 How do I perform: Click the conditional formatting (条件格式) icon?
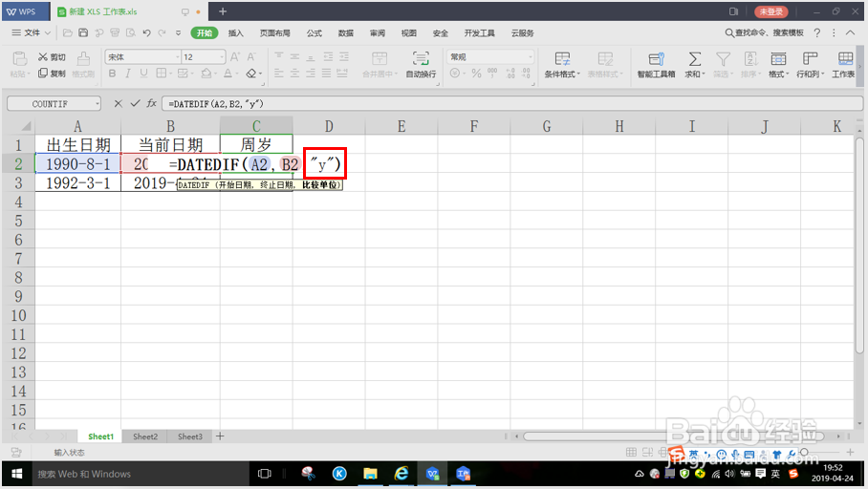coord(562,58)
